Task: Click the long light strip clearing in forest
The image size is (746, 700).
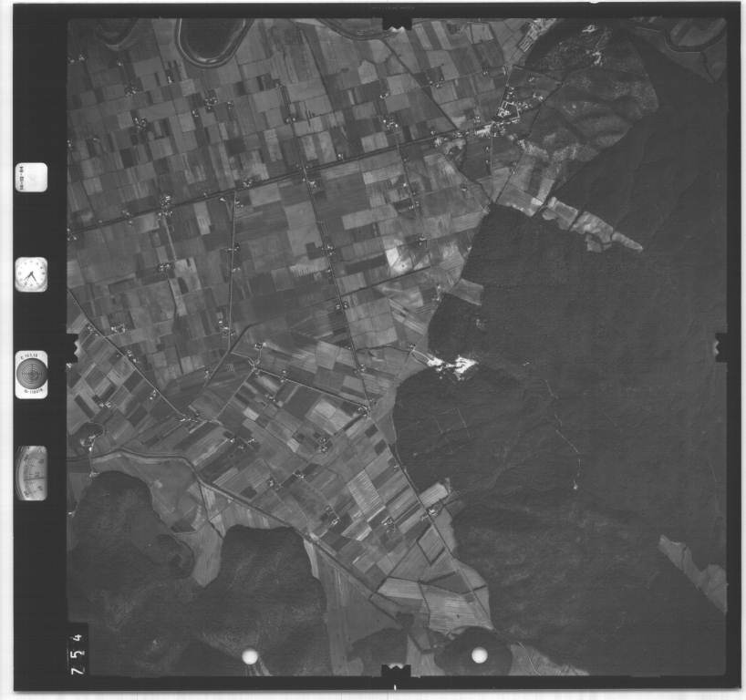Action: tap(591, 225)
